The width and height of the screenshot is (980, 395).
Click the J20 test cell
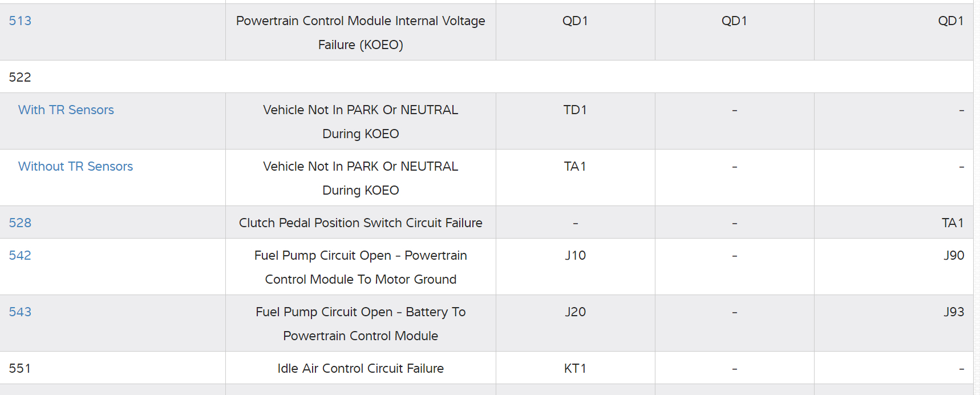[x=575, y=312]
